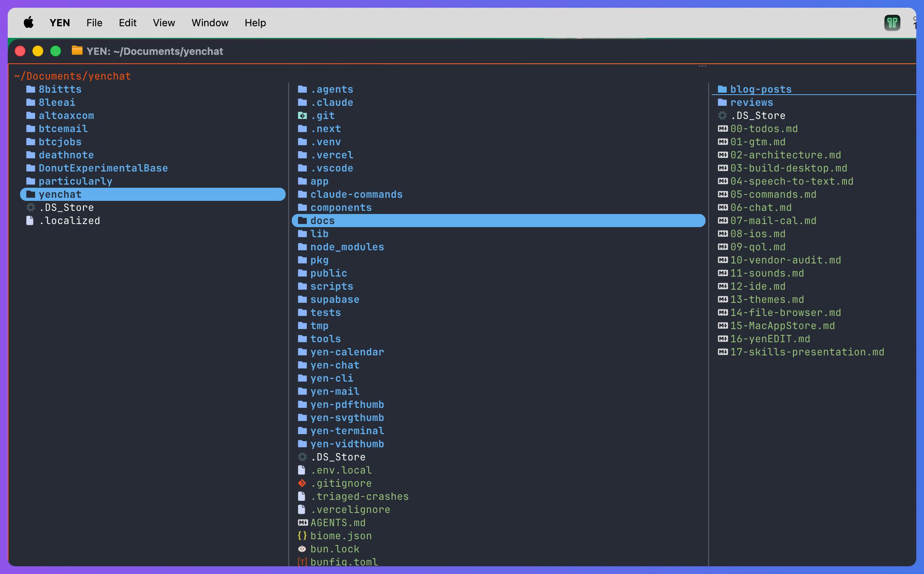Click the .git folder icon
The image size is (924, 574).
coord(302,115)
